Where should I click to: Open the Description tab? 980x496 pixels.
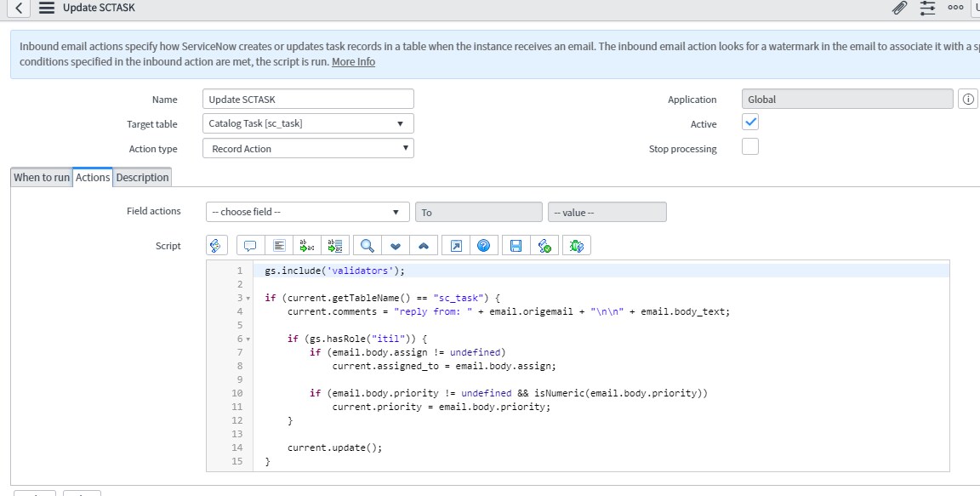click(x=142, y=178)
